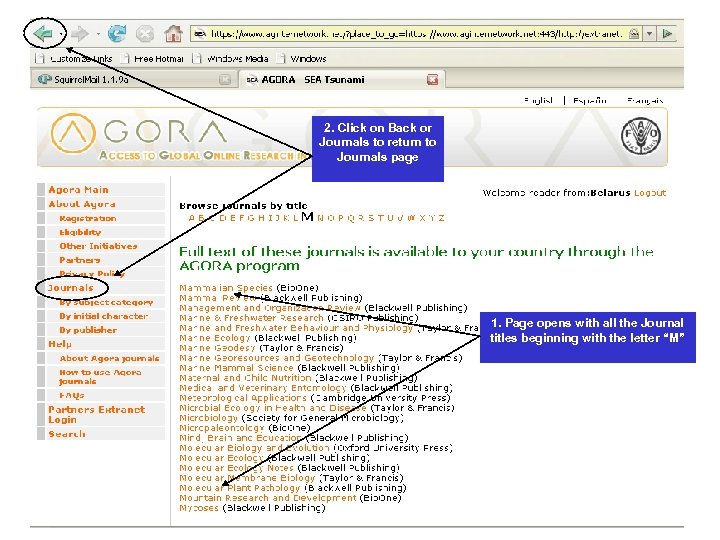The height and width of the screenshot is (540, 720).
Task: Open Molecular Plant Pathology link
Action: point(240,488)
